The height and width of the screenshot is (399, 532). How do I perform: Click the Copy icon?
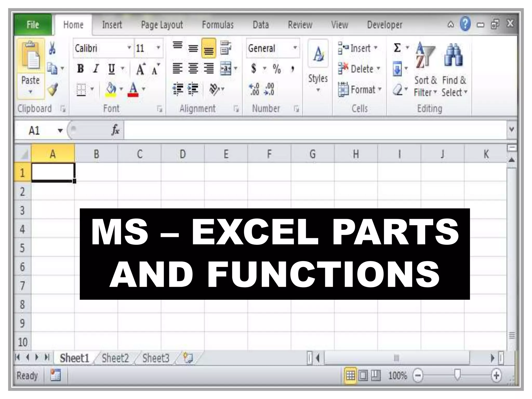(x=52, y=68)
